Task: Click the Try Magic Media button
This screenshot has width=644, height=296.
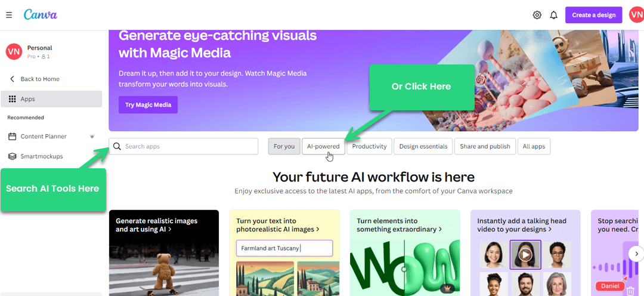Action: (x=148, y=105)
